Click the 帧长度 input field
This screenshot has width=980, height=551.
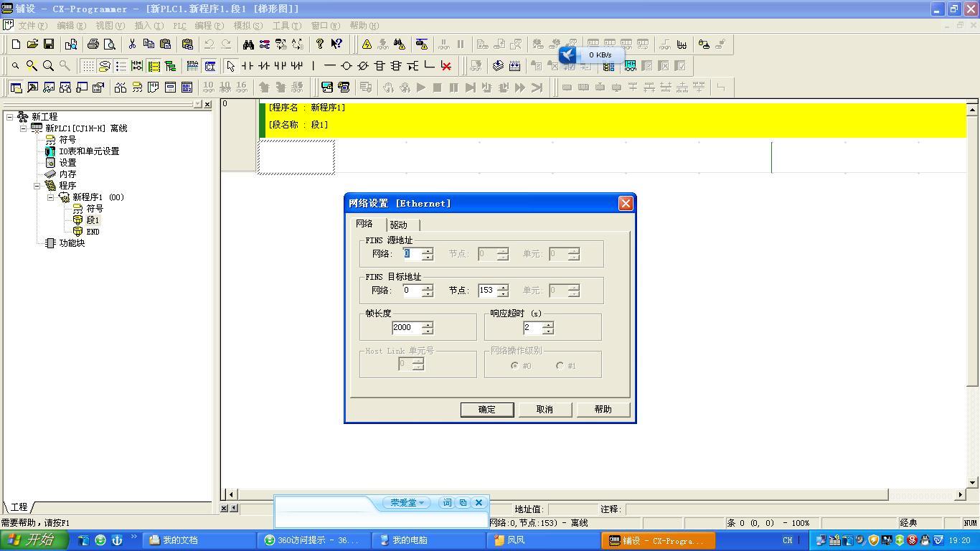406,328
